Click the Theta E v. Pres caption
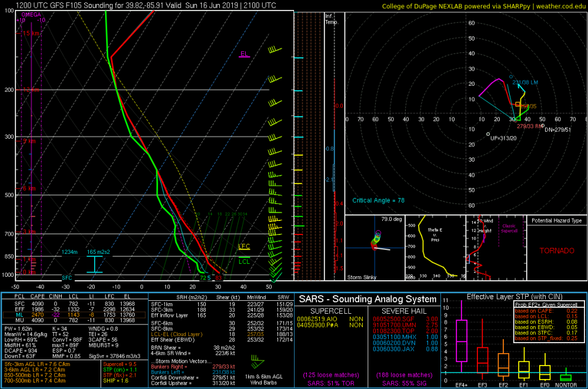The height and width of the screenshot is (389, 588). [435, 234]
